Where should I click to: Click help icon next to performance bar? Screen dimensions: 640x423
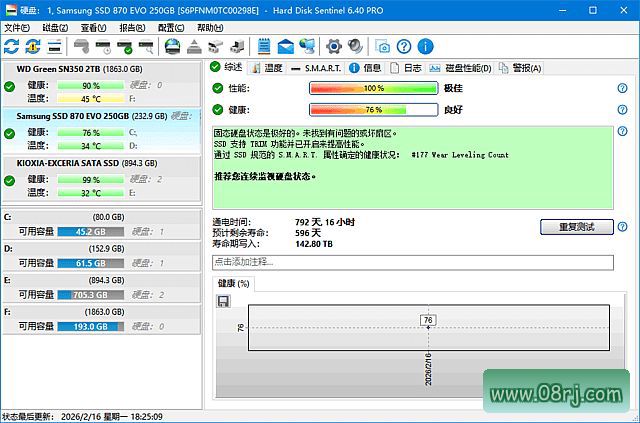coord(622,89)
